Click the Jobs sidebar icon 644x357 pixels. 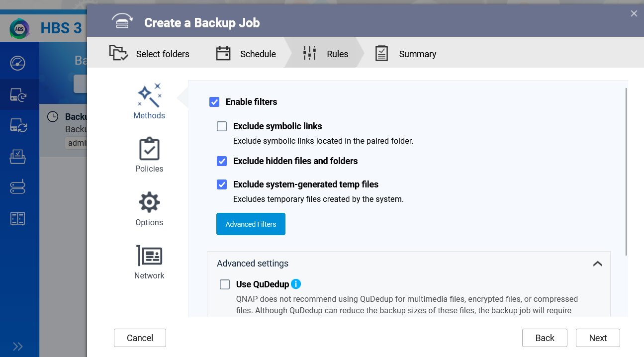pyautogui.click(x=18, y=157)
